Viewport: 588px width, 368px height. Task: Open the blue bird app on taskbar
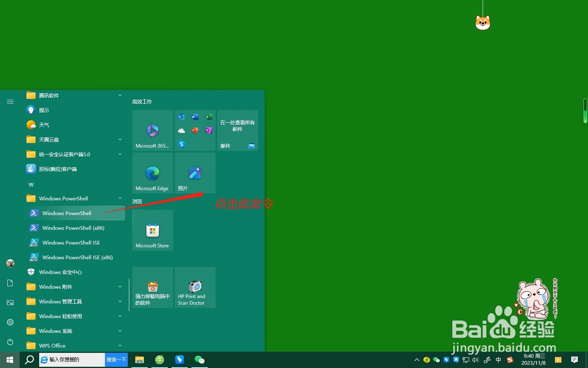point(180,360)
